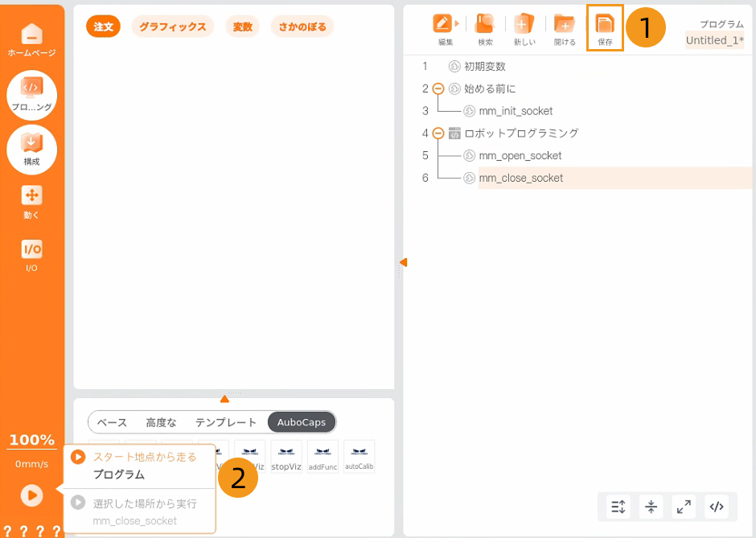
Task: Select the テンプレート command category
Action: click(226, 422)
